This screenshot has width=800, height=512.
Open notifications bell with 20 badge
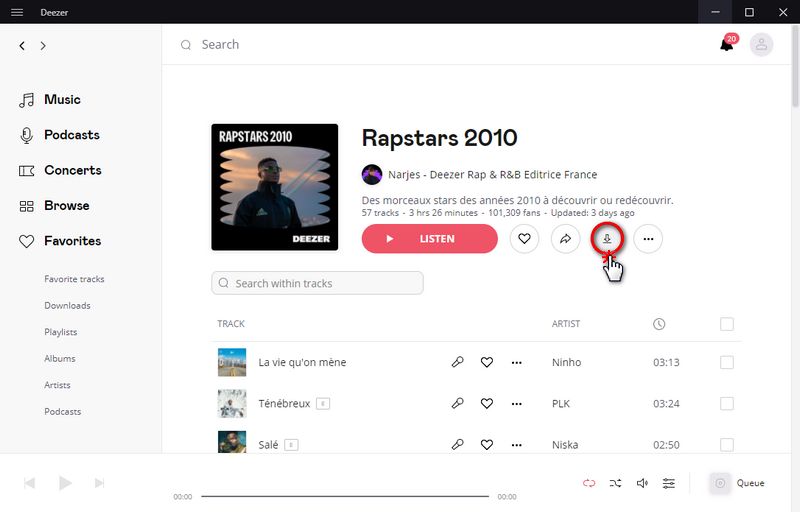(x=727, y=44)
